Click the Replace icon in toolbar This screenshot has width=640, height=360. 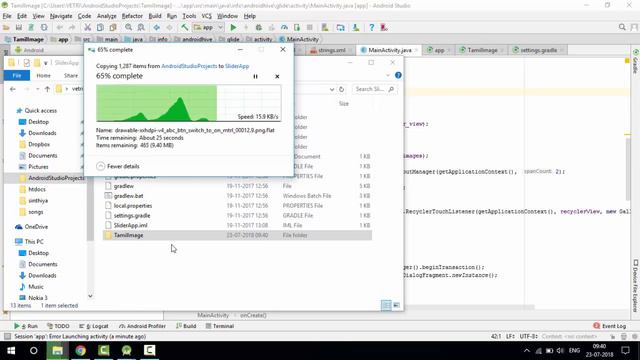[x=141, y=27]
